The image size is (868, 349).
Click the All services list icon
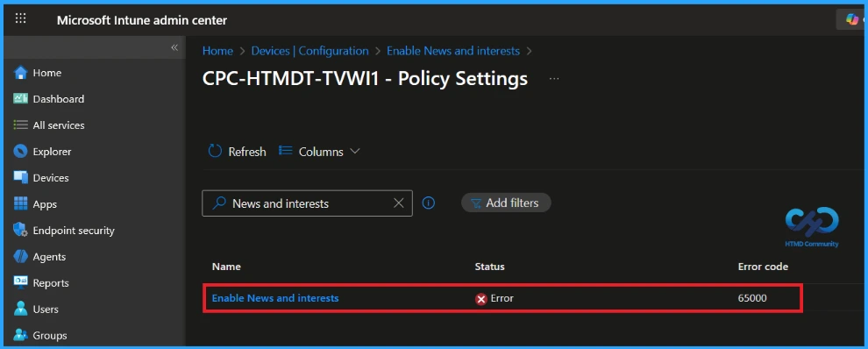(x=20, y=125)
